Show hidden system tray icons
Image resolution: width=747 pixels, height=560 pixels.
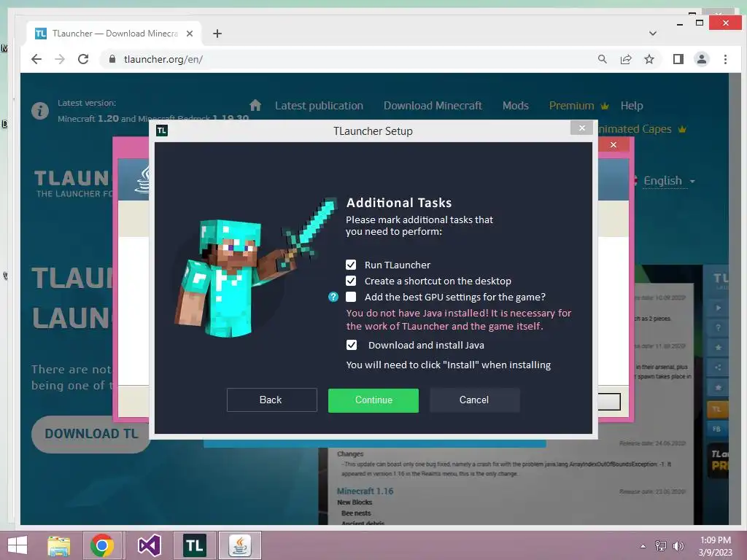click(x=643, y=546)
